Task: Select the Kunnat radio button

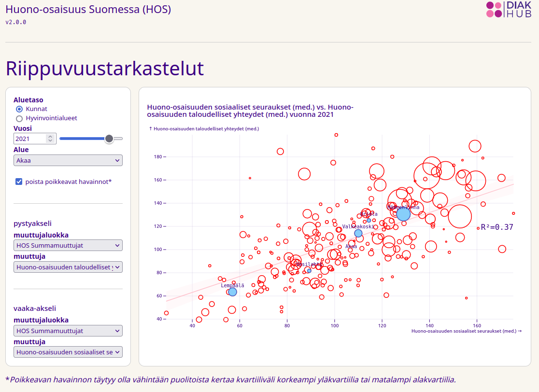Action: (x=19, y=109)
